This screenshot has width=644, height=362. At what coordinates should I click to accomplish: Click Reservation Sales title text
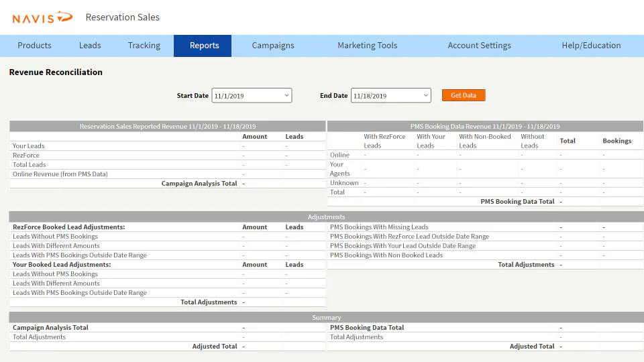click(122, 17)
